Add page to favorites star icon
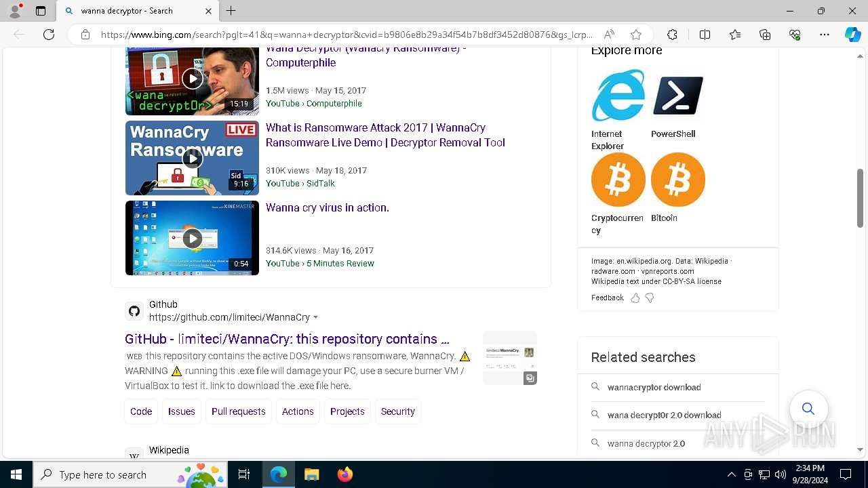The image size is (868, 488). click(635, 35)
